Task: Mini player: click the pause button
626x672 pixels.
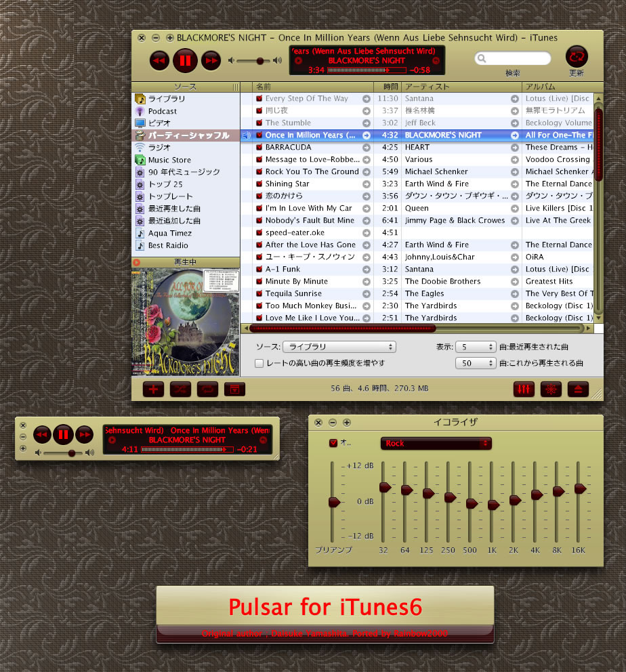Action: point(63,435)
